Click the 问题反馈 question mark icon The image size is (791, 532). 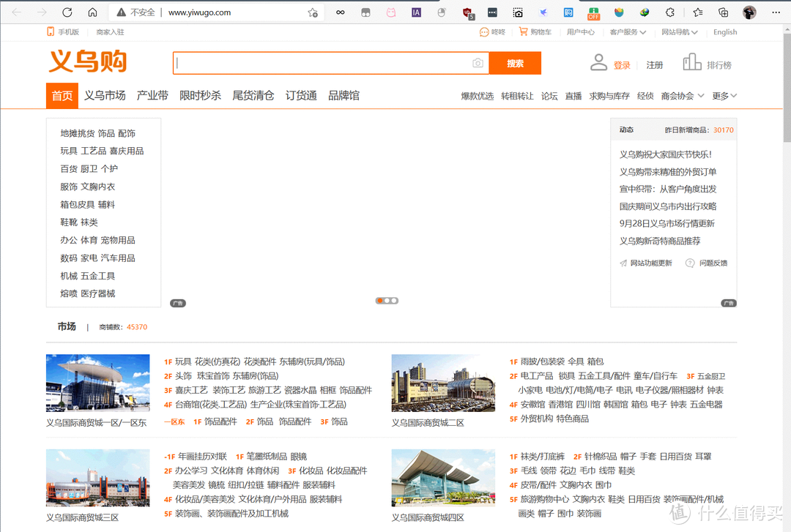pyautogui.click(x=690, y=263)
